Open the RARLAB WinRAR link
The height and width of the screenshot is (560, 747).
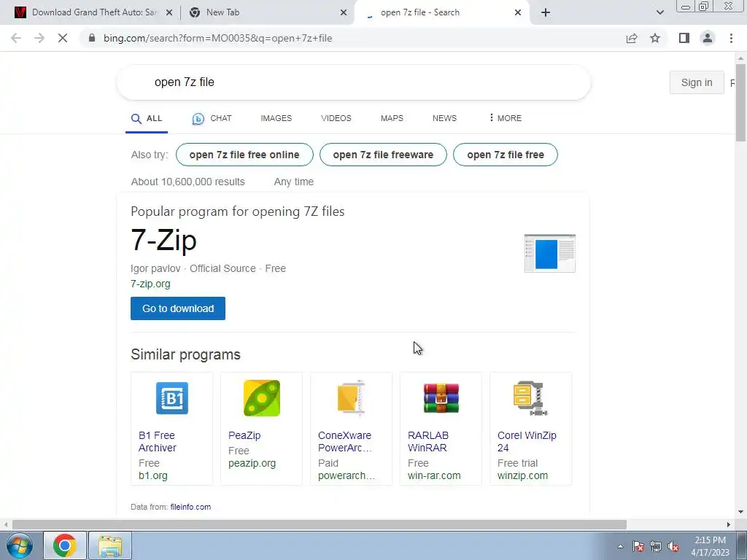pyautogui.click(x=428, y=441)
